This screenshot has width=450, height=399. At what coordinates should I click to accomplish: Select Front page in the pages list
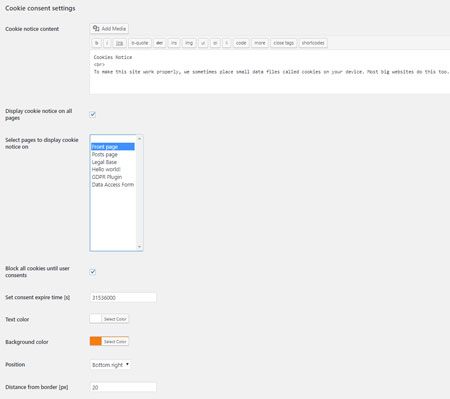[x=113, y=147]
